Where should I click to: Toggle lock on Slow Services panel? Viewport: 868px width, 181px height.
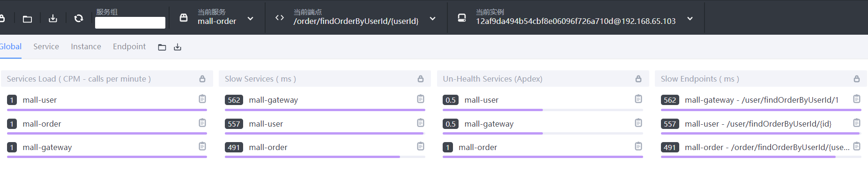[x=421, y=79]
